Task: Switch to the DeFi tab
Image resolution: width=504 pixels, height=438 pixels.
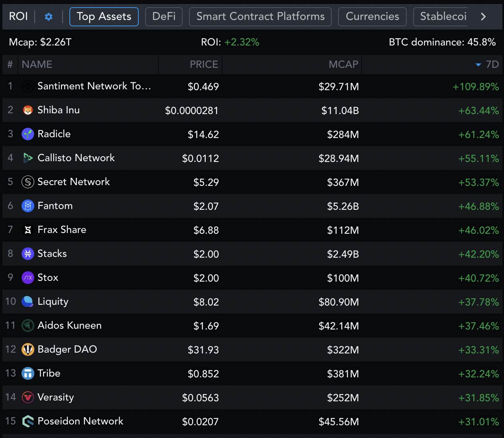Action: (164, 17)
